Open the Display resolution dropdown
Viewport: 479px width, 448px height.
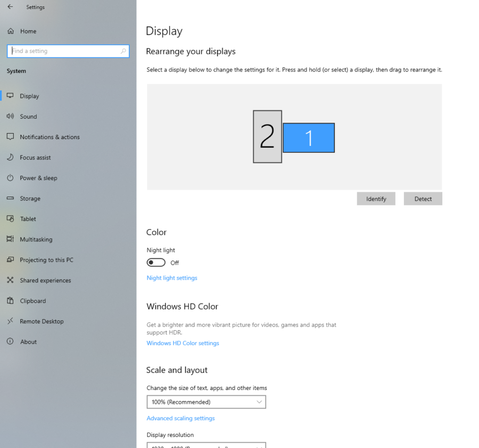(x=206, y=445)
